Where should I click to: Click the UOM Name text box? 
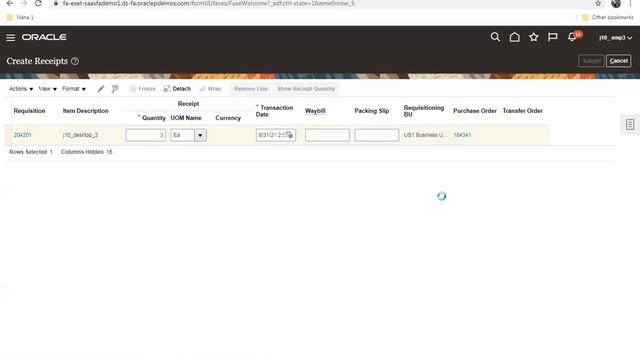[x=182, y=135]
